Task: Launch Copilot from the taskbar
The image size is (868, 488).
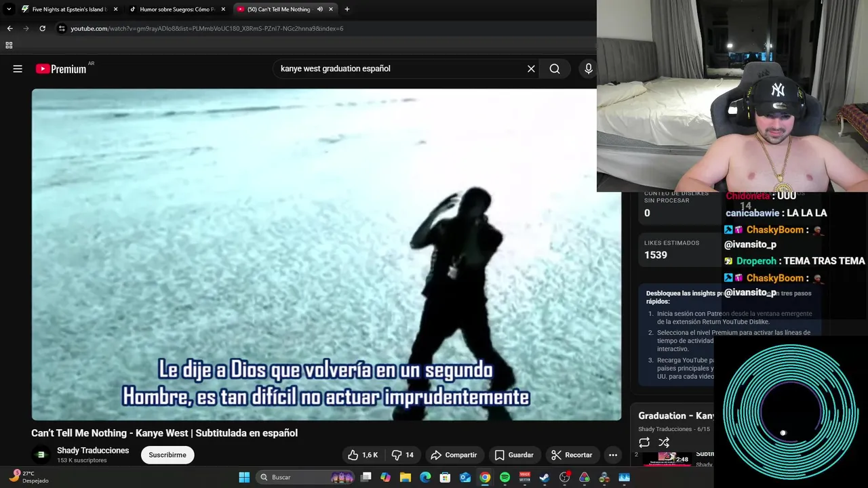Action: (386, 477)
